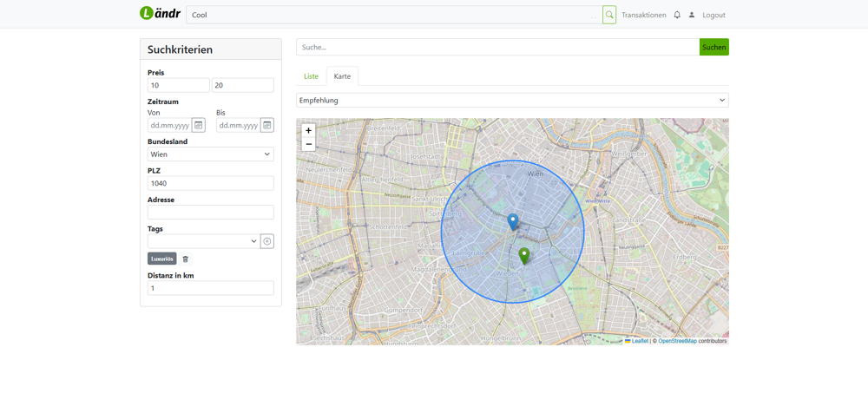Expand the Bundesland dropdown showing Wien

(211, 154)
